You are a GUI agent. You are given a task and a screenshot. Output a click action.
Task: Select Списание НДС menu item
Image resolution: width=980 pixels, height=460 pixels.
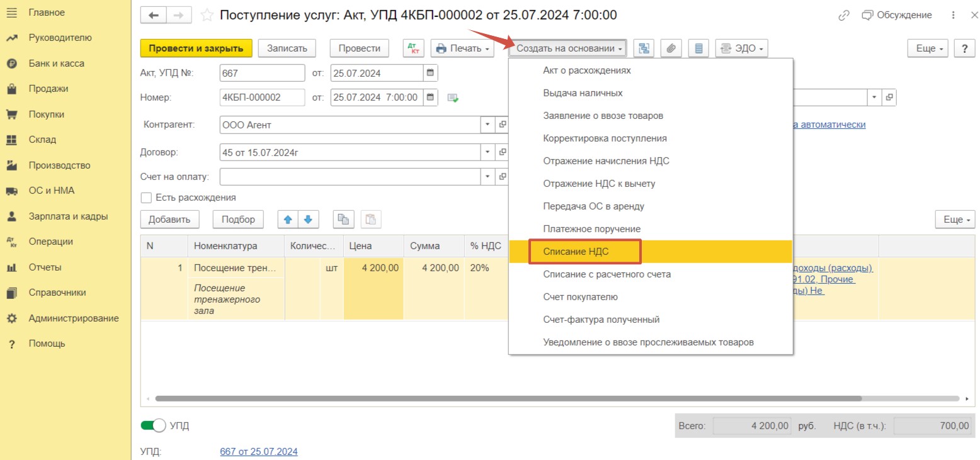pos(651,252)
